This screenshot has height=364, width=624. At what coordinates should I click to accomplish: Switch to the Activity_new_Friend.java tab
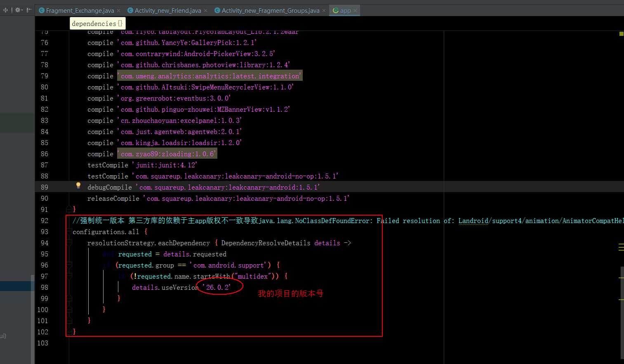(167, 11)
